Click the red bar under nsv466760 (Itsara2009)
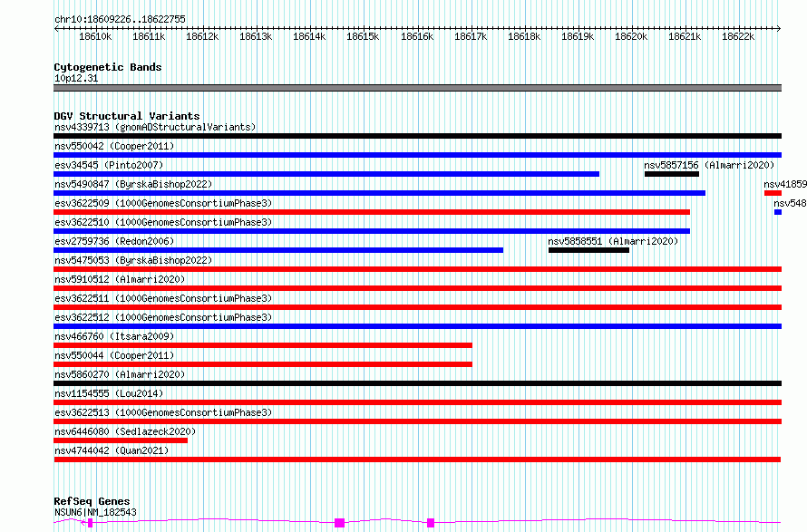The height and width of the screenshot is (532, 807). (x=263, y=345)
